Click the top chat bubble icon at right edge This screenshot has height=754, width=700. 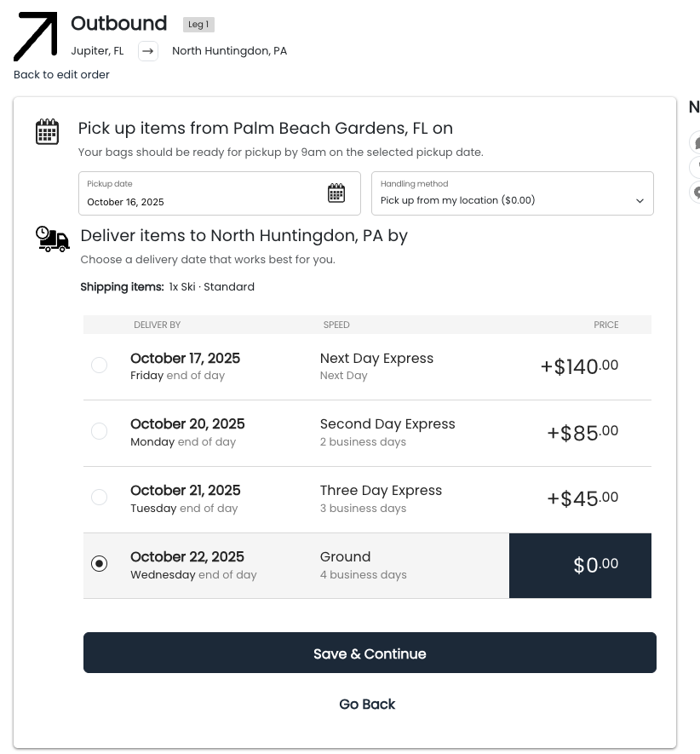pyautogui.click(x=695, y=142)
